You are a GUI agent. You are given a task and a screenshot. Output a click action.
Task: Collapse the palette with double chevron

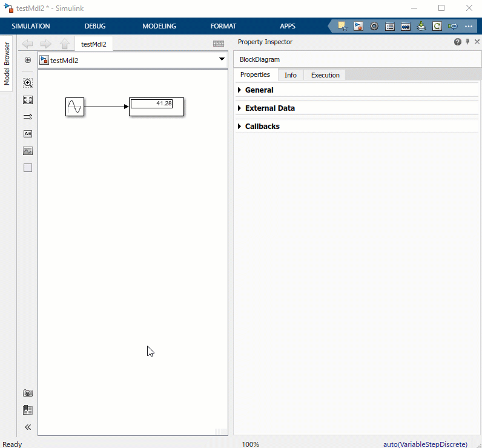tap(28, 427)
